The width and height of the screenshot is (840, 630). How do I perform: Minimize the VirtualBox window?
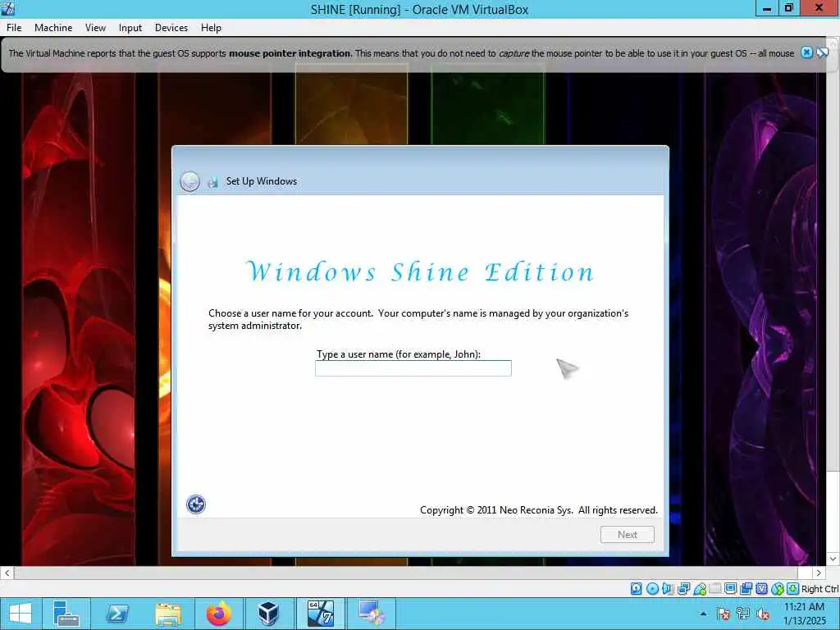pos(767,8)
